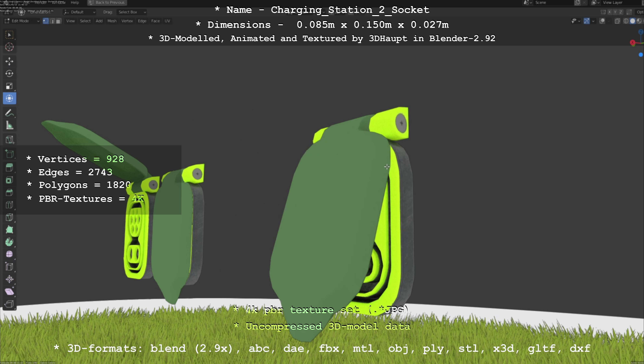Click the red X axis gizmo handle
Screen dimensions: 644x364
(632, 43)
